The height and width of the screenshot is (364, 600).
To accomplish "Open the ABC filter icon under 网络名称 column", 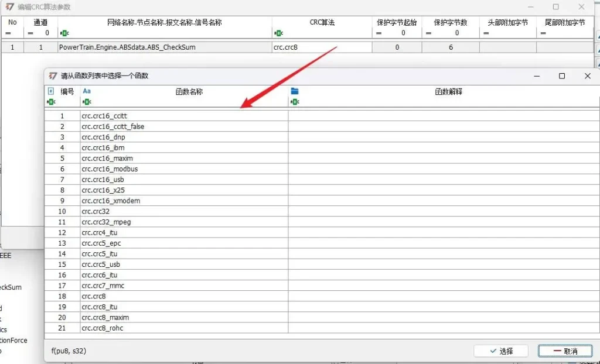I will (64, 33).
